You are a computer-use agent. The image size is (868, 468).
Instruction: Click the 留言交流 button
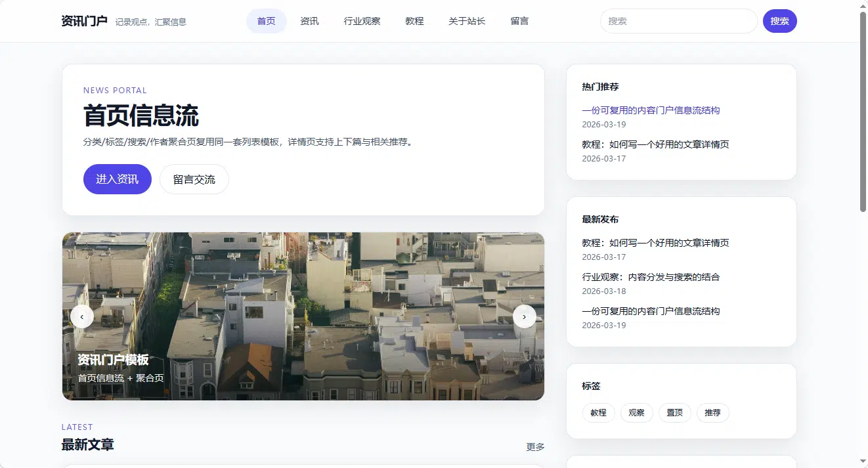click(194, 179)
